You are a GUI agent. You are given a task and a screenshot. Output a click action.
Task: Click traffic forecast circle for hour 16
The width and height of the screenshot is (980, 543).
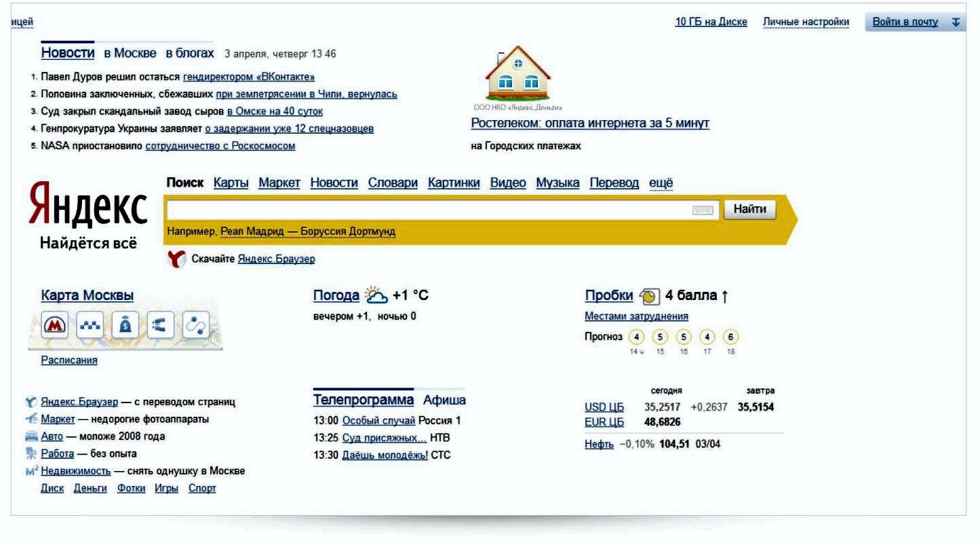point(683,337)
